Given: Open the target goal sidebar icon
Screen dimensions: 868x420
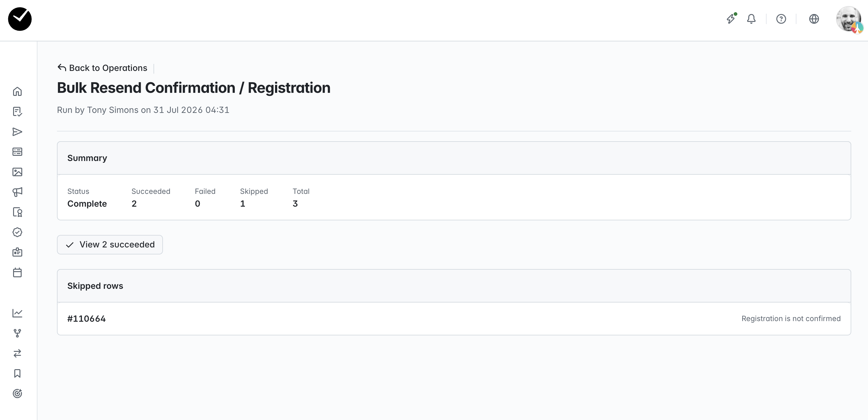Looking at the screenshot, I should (17, 394).
